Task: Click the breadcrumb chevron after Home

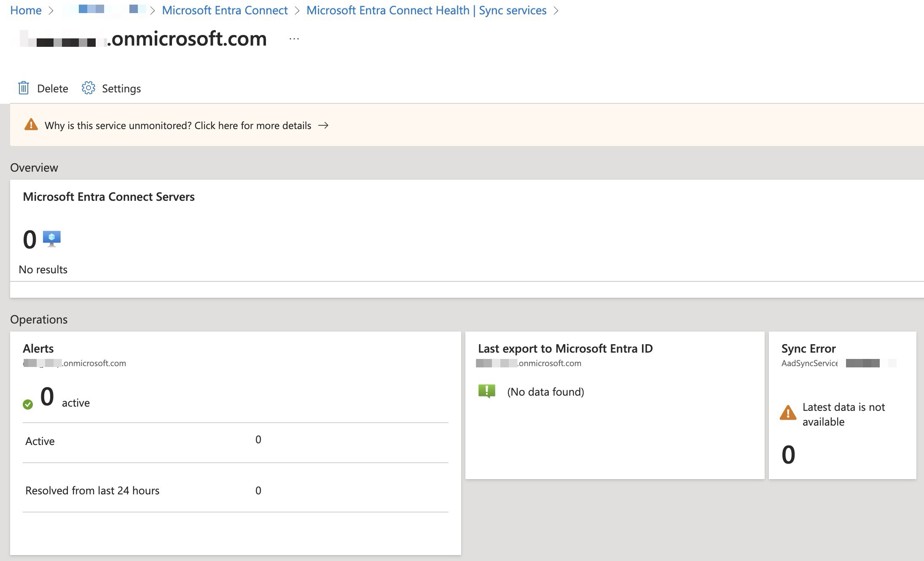Action: click(x=51, y=11)
